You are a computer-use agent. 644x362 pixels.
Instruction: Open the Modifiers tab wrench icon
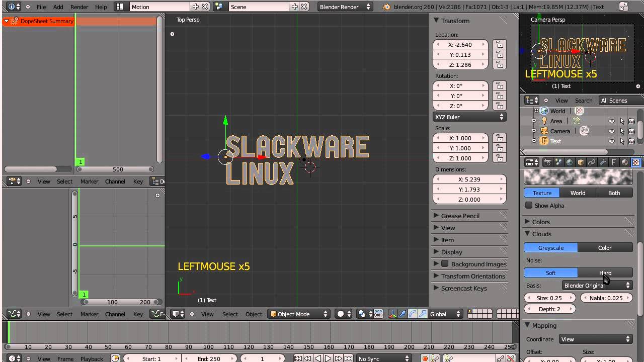(603, 162)
